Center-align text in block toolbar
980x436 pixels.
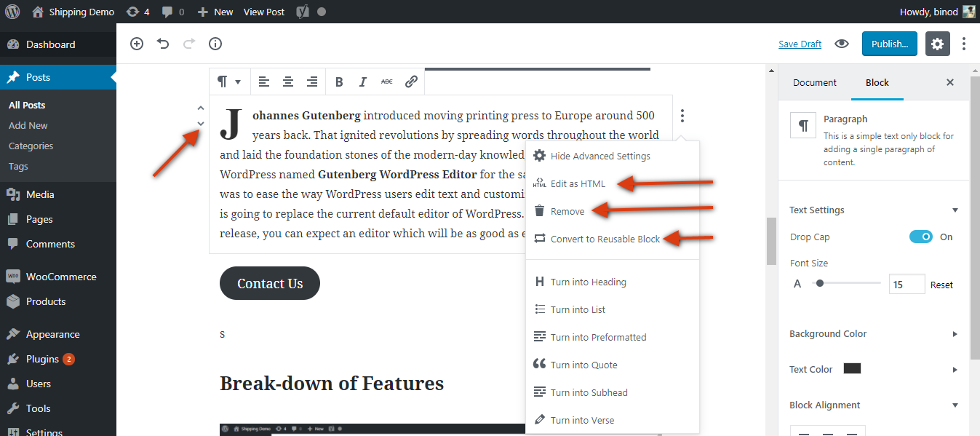click(x=288, y=82)
